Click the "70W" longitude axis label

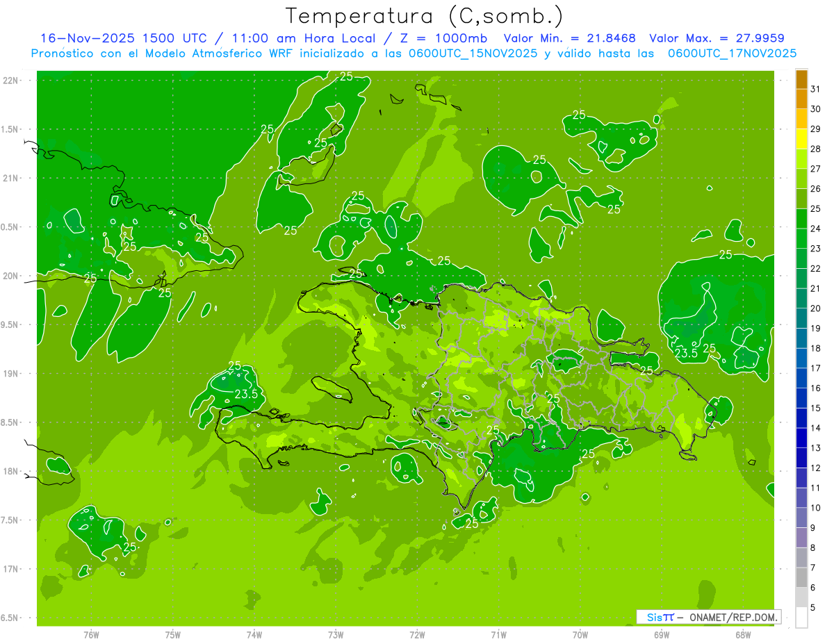pos(580,635)
